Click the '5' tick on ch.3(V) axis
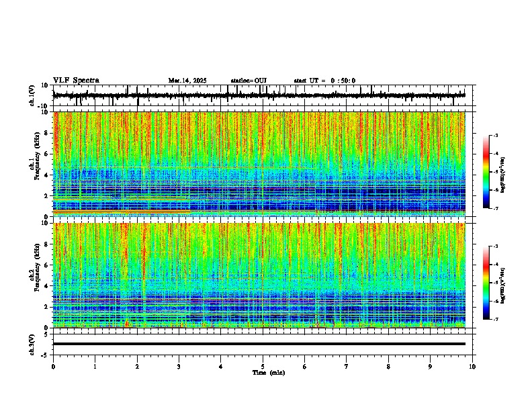The height and width of the screenshot is (411, 532). [x=46, y=334]
